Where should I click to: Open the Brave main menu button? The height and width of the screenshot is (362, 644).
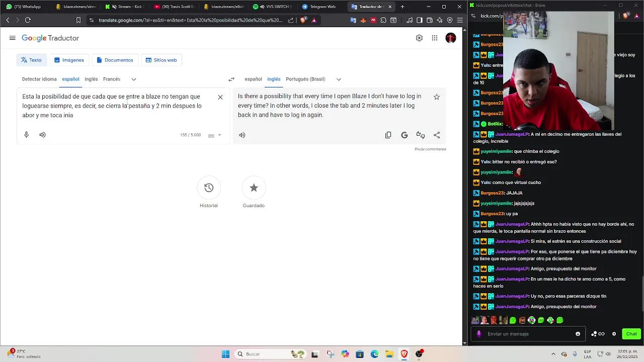(459, 20)
